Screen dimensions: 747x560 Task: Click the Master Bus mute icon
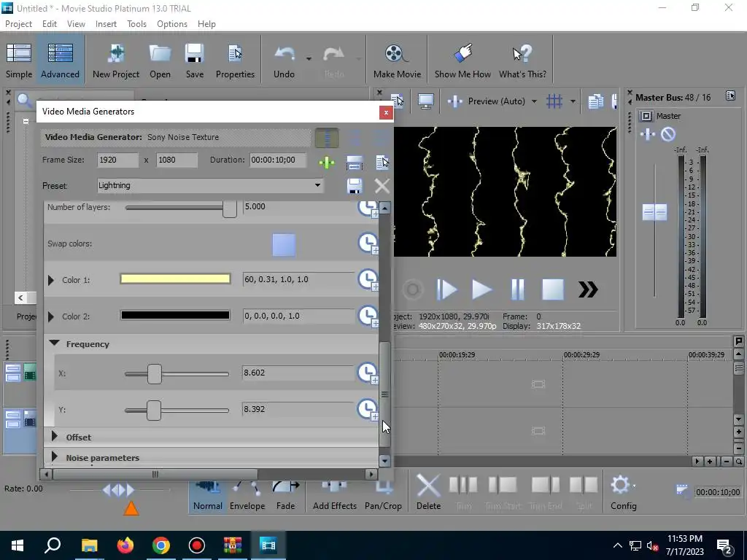(x=668, y=135)
